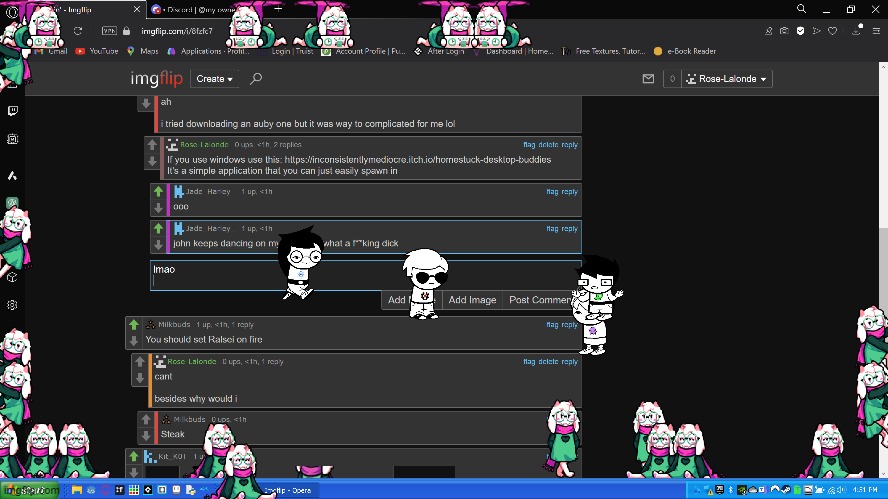
Task: Click the site lock icon
Action: point(126,31)
